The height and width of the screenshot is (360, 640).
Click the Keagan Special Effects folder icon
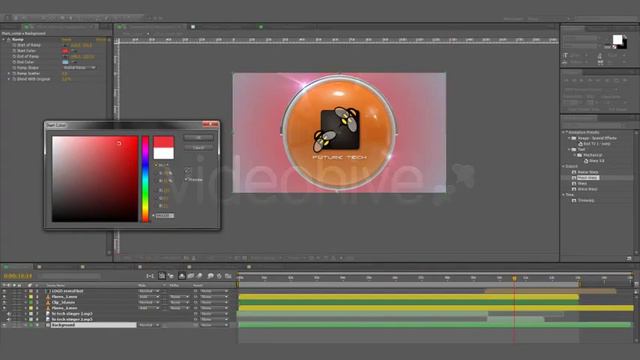[574, 138]
